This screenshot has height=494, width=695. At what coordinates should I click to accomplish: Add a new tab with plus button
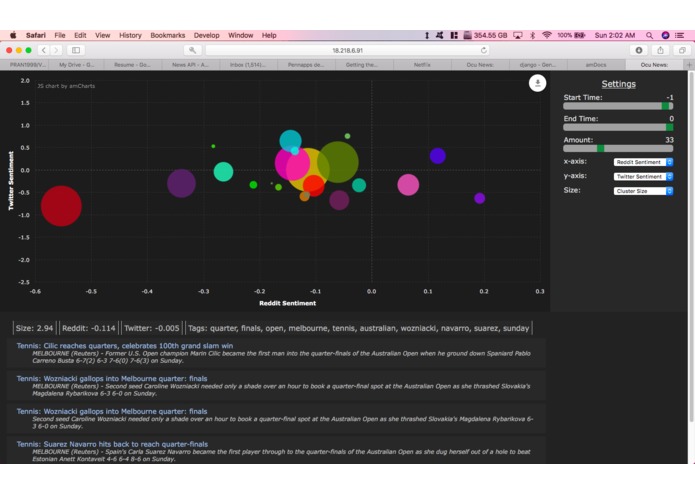coord(689,65)
